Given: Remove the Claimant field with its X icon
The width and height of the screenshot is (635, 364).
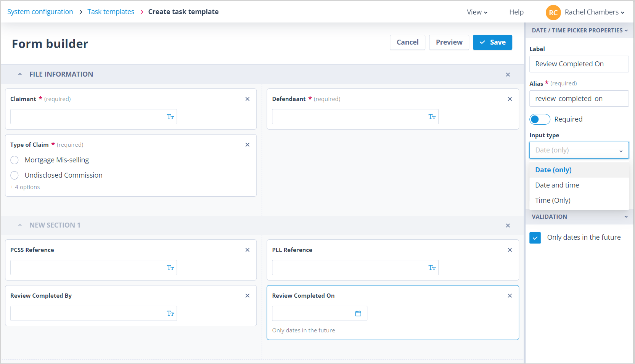Looking at the screenshot, I should point(248,99).
